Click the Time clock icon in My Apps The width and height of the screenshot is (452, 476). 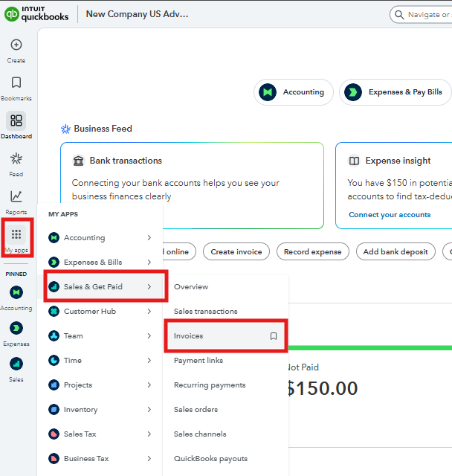click(54, 360)
